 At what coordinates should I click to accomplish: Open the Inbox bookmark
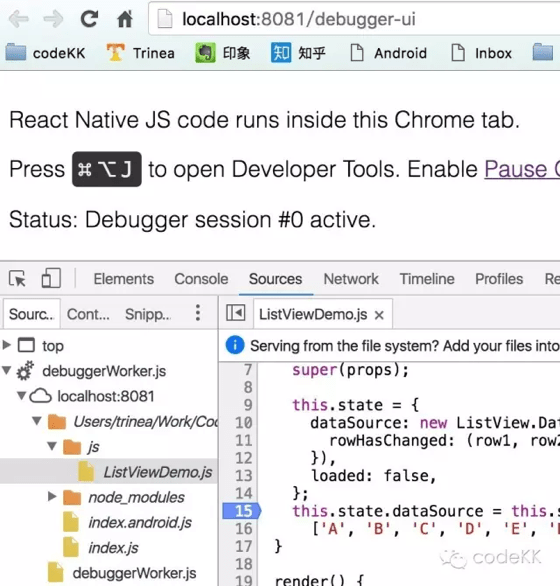coord(481,53)
